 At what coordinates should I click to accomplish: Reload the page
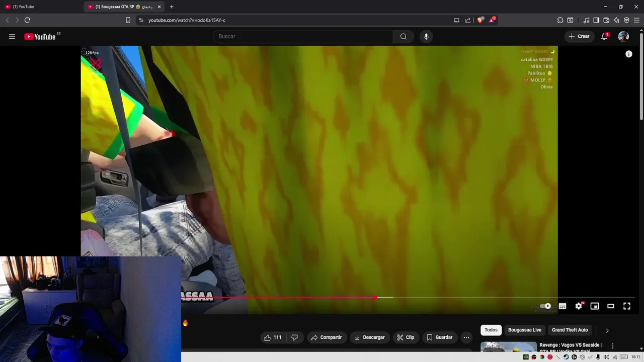click(x=27, y=20)
